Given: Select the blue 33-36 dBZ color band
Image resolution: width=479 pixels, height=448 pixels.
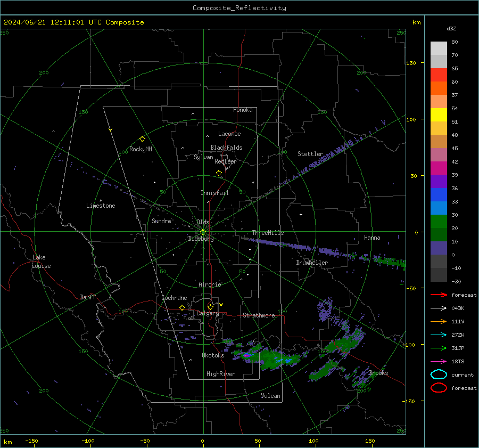Looking at the screenshot, I should tap(439, 194).
